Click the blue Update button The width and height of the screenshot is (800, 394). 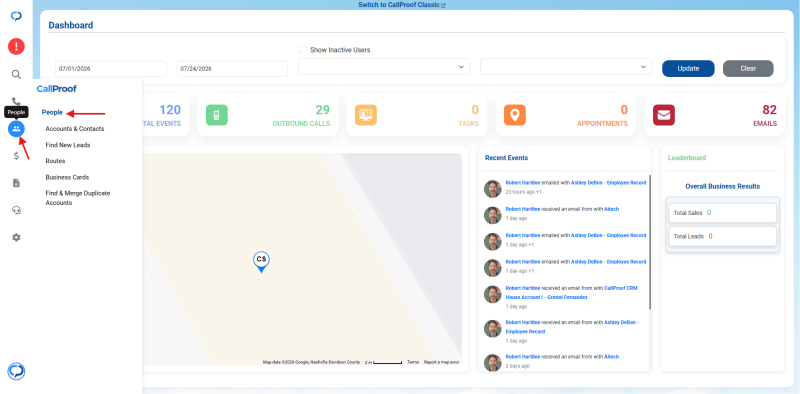688,68
